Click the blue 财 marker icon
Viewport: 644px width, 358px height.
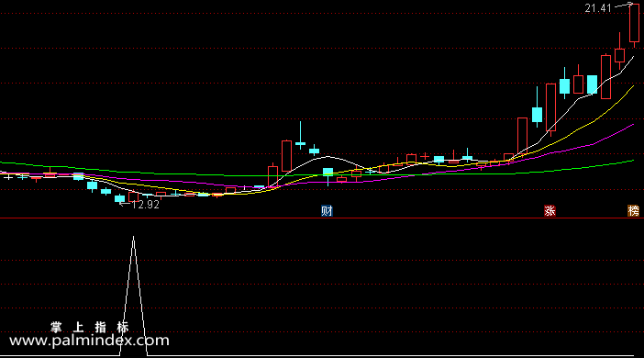(x=327, y=211)
